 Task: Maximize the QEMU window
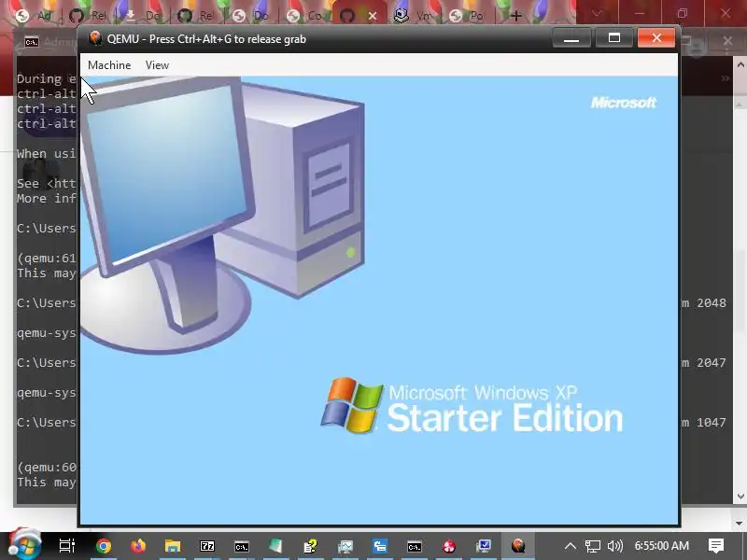coord(614,38)
